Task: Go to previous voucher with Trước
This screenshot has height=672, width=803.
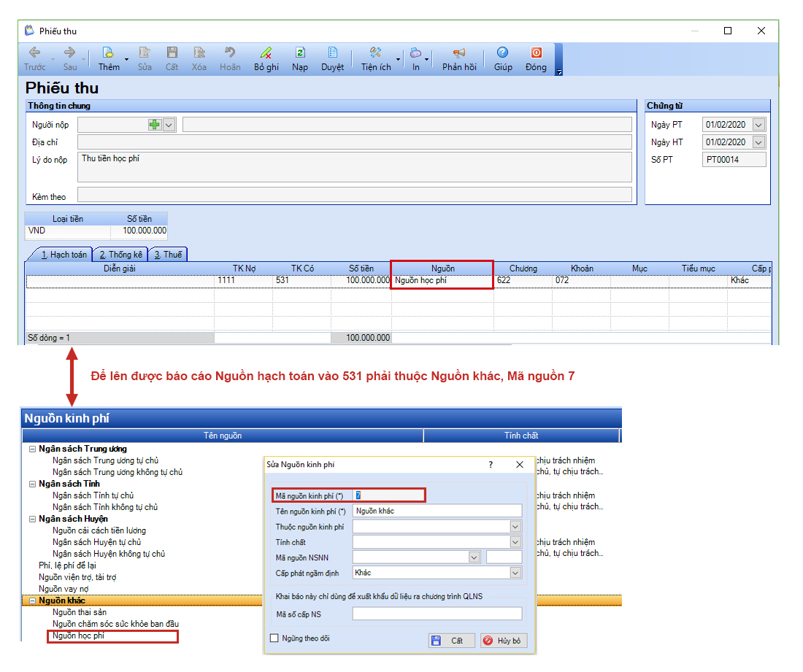Action: pos(34,59)
